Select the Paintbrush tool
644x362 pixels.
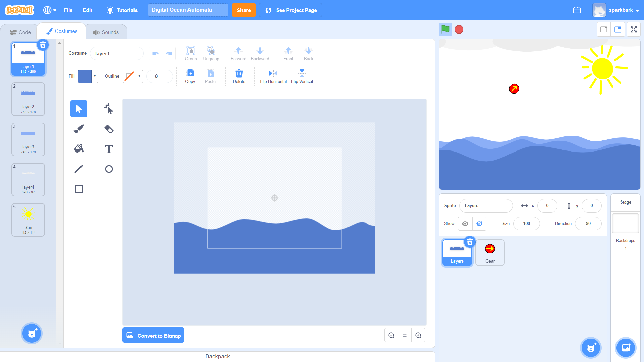[x=79, y=128]
